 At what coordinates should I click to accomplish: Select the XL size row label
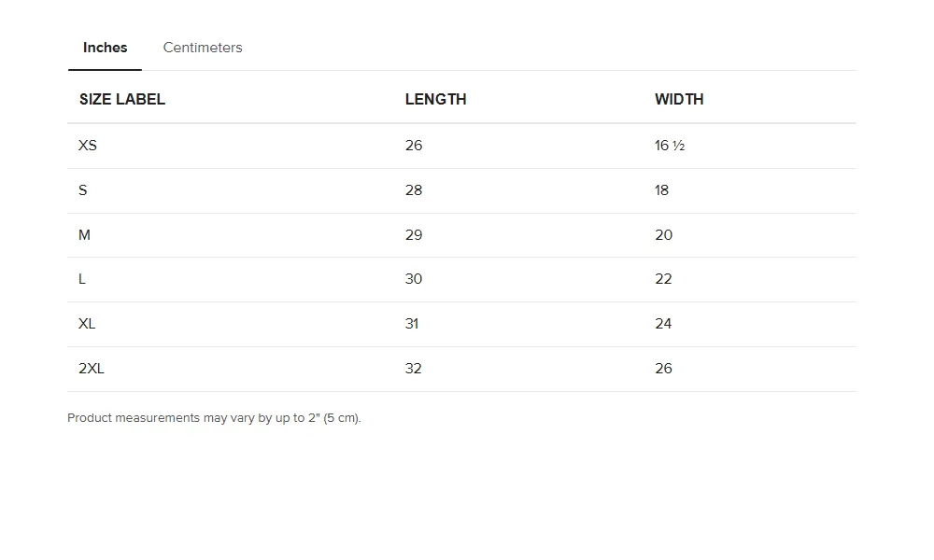click(88, 324)
